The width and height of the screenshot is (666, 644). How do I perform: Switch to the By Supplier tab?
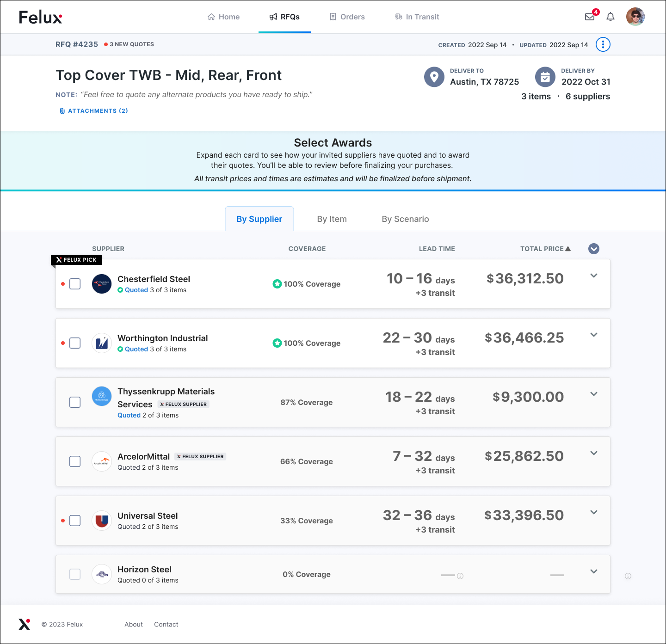(259, 219)
